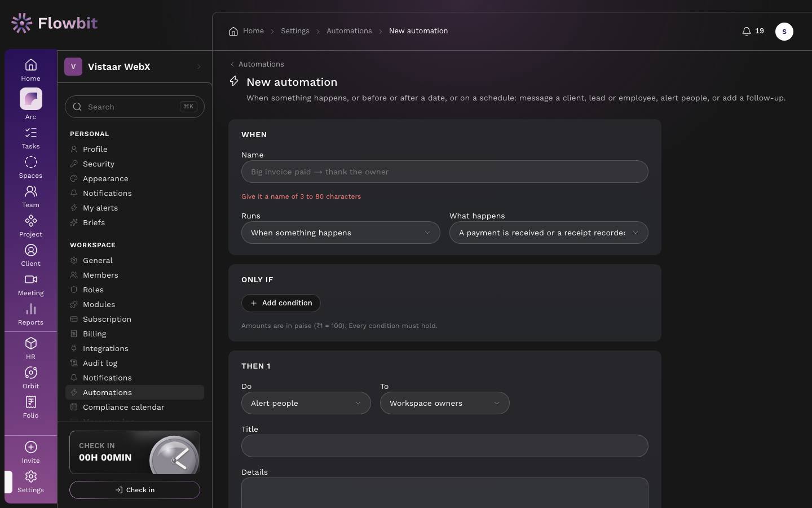Open Integrations settings
812x508 pixels.
coord(134,348)
